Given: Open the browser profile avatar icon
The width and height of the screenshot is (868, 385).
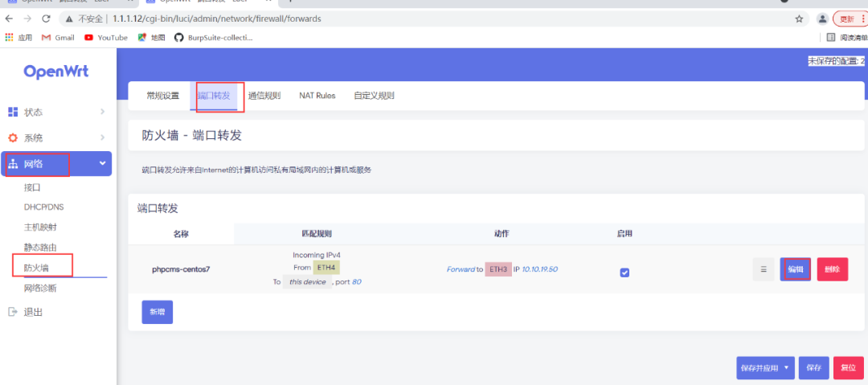Looking at the screenshot, I should [823, 18].
